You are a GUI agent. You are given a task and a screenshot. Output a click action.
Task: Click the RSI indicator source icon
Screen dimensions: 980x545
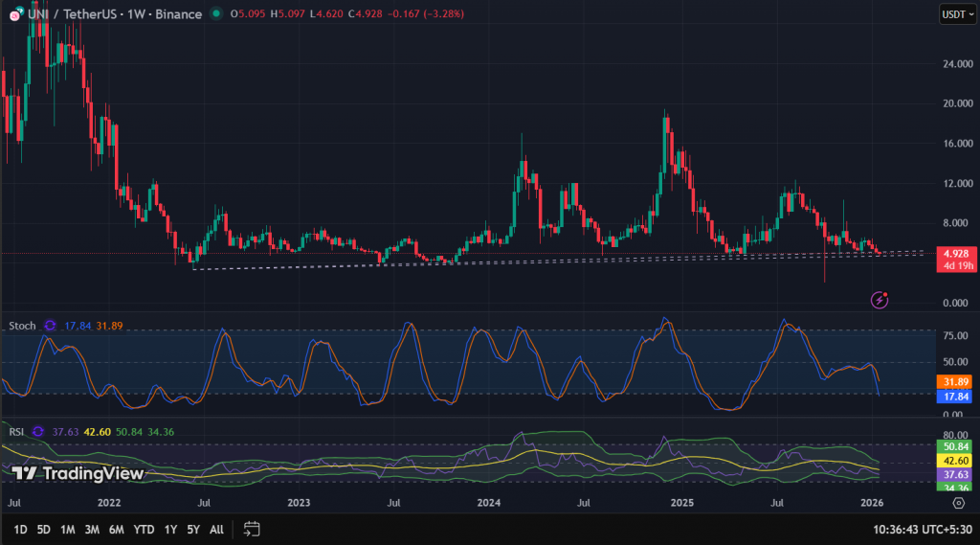(38, 431)
